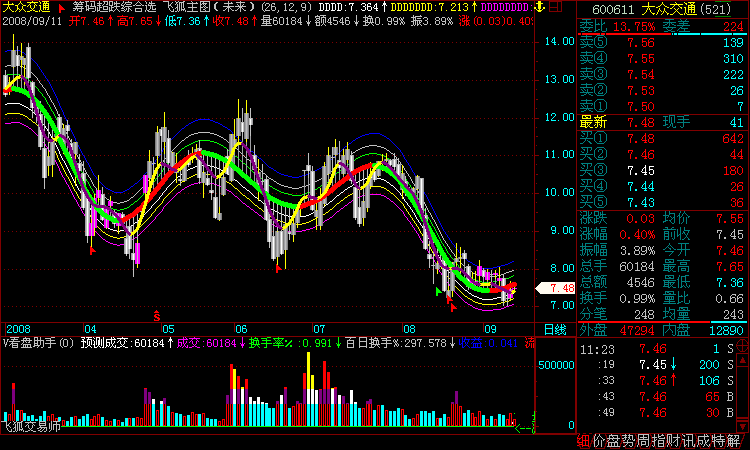The width and height of the screenshot is (750, 450).
Task: Click the 最新 7.48 latest price value
Action: coord(641,122)
